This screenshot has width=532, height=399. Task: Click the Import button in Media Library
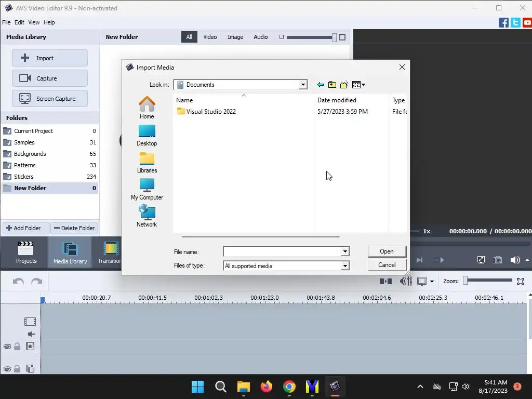[50, 58]
